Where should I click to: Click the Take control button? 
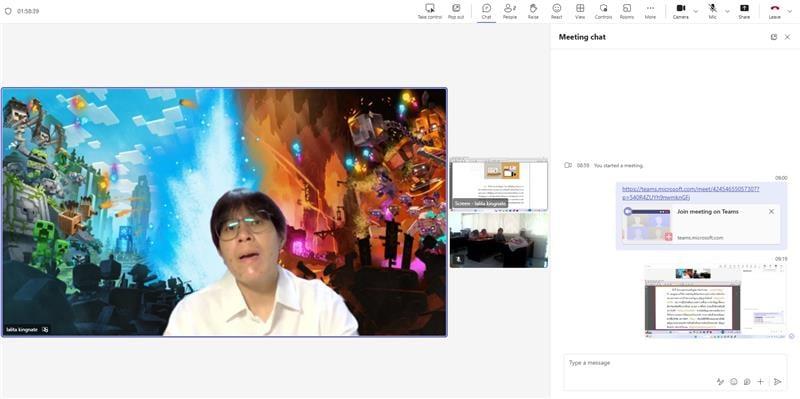pyautogui.click(x=430, y=11)
